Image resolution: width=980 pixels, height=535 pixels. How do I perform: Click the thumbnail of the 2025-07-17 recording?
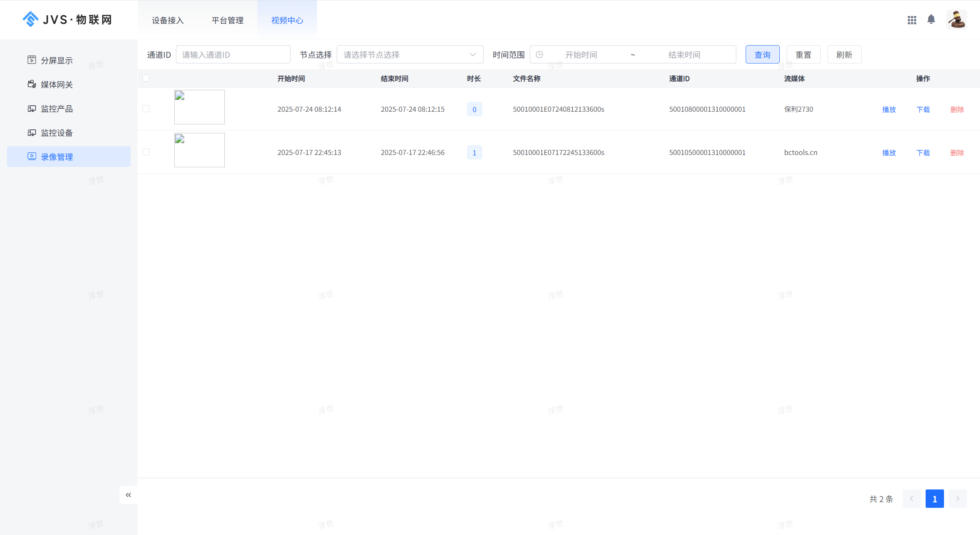click(x=199, y=150)
